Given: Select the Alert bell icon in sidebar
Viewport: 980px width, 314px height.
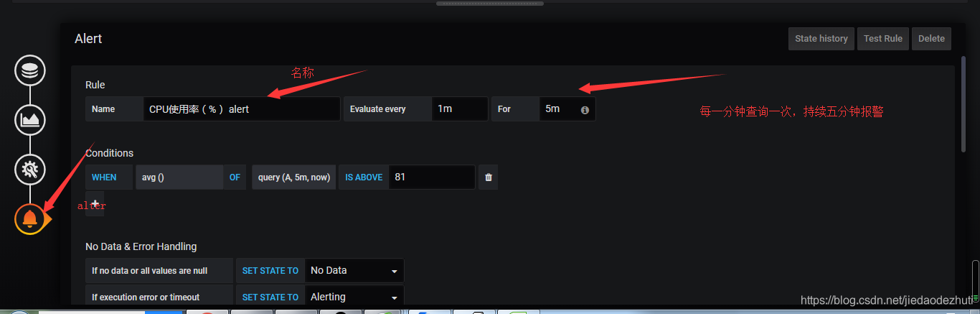Looking at the screenshot, I should [30, 218].
